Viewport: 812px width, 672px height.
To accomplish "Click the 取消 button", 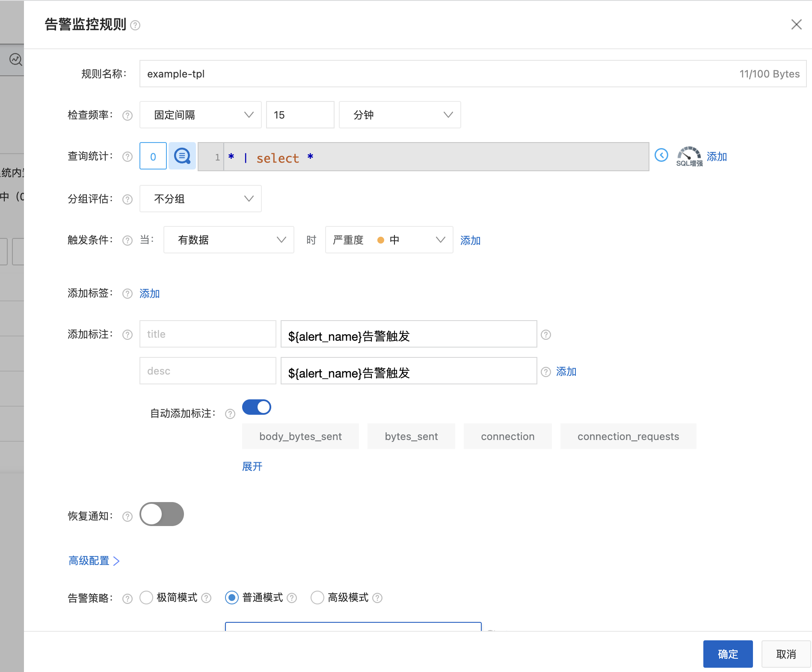I will (x=786, y=654).
